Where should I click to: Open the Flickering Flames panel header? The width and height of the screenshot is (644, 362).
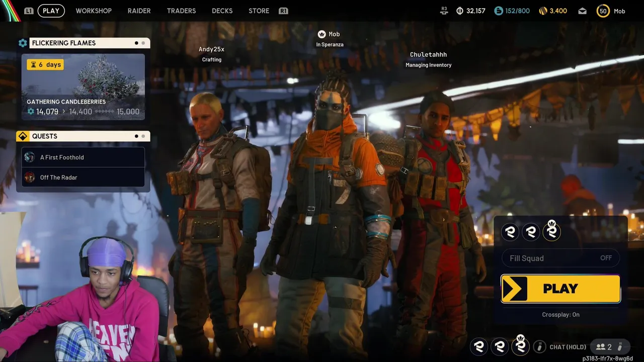(90, 43)
